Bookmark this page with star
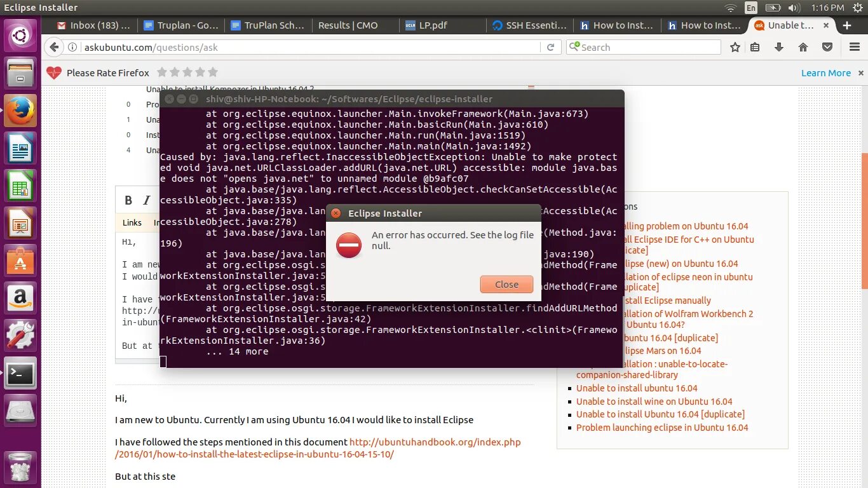 pyautogui.click(x=735, y=47)
